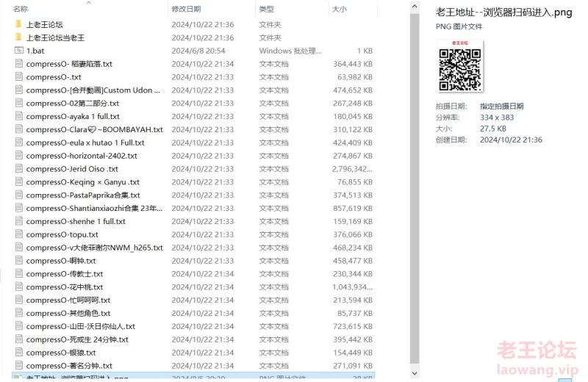Image resolution: width=588 pixels, height=382 pixels.
Task: Select the folder name 上老王论坛
Action: (44, 25)
